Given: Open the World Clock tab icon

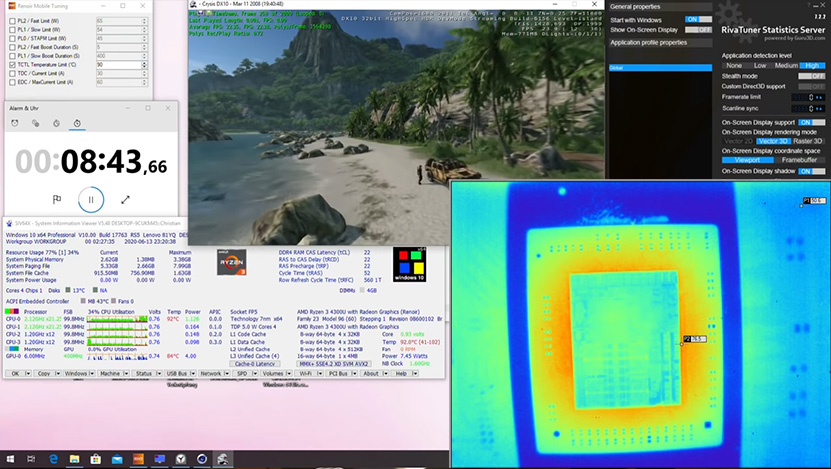Looking at the screenshot, I should click(x=36, y=123).
